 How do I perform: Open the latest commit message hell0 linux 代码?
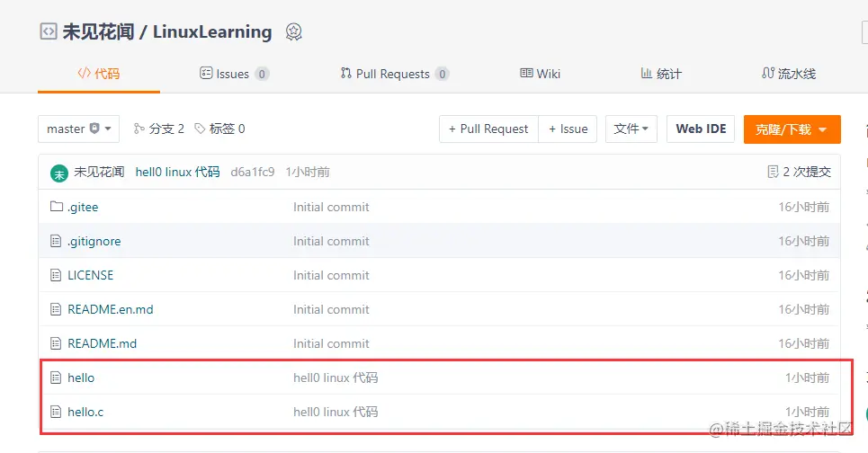point(178,172)
